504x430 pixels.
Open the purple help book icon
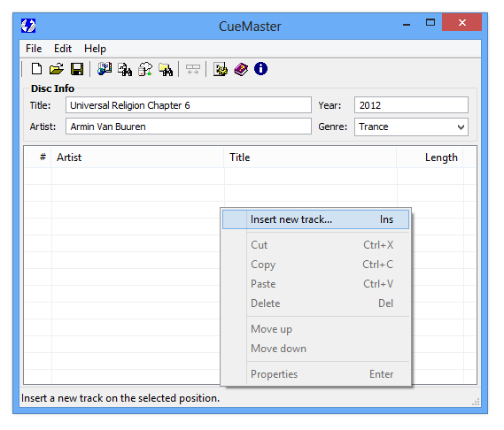coord(241,69)
